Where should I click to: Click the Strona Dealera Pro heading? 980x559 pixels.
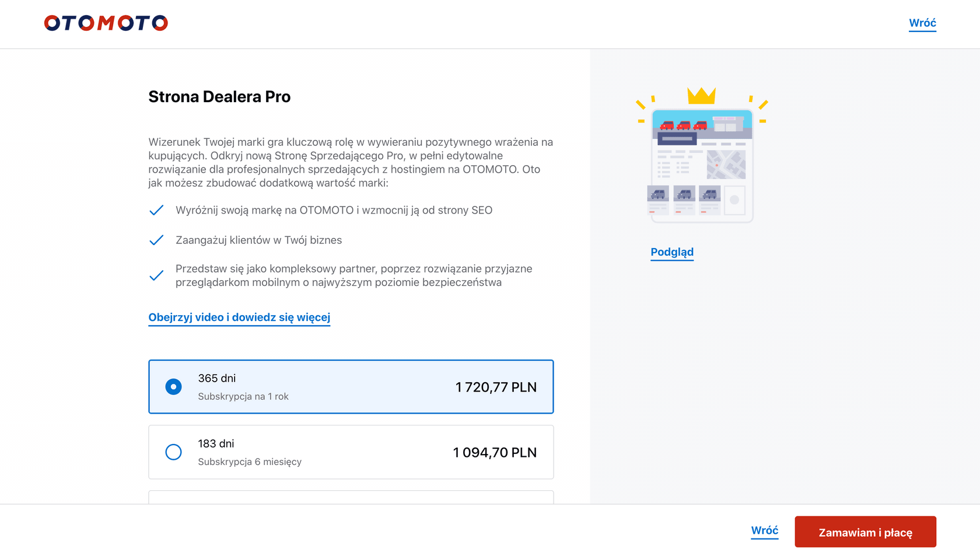[x=219, y=97]
